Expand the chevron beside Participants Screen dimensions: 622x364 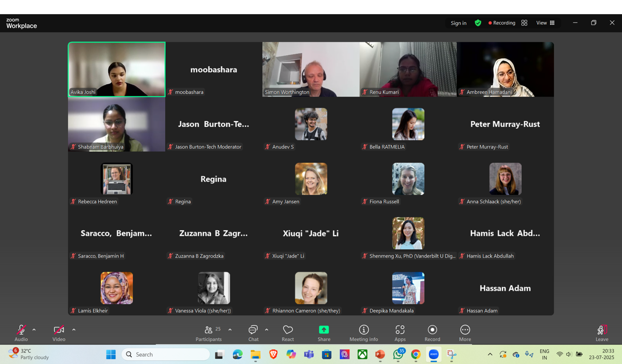click(x=230, y=330)
